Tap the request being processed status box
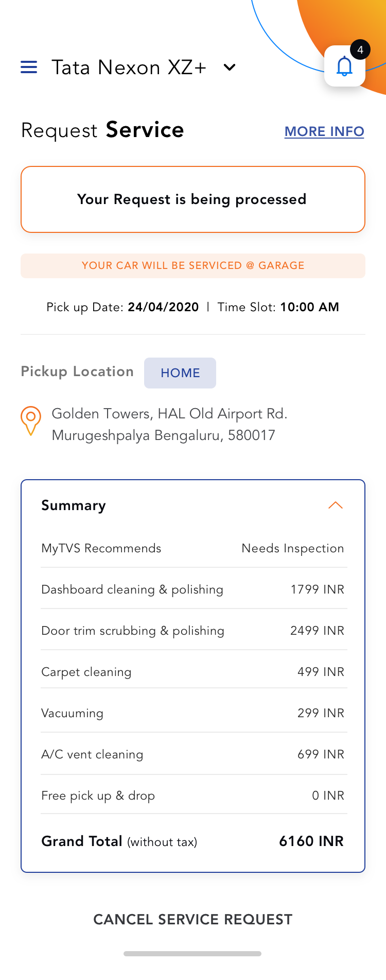This screenshot has width=386, height=980. tap(193, 199)
